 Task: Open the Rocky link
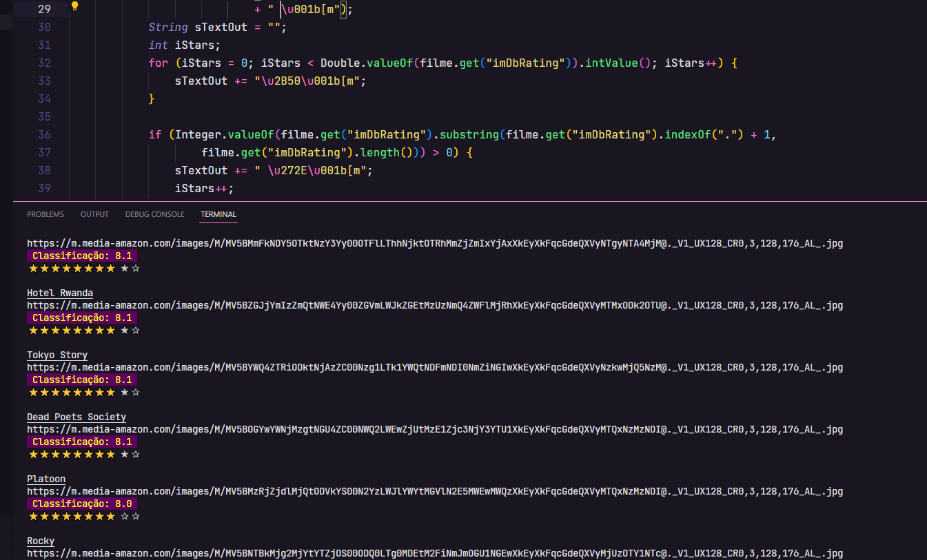[40, 540]
